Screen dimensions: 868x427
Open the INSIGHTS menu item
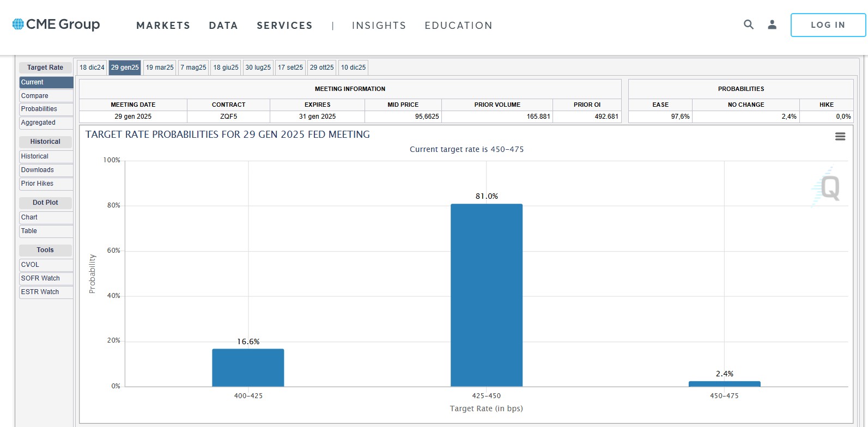[379, 26]
